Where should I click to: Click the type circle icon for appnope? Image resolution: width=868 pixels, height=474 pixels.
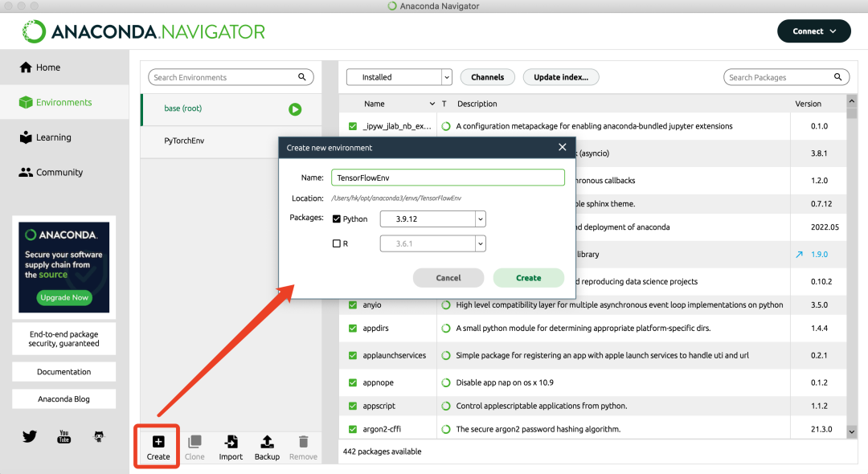tap(445, 382)
